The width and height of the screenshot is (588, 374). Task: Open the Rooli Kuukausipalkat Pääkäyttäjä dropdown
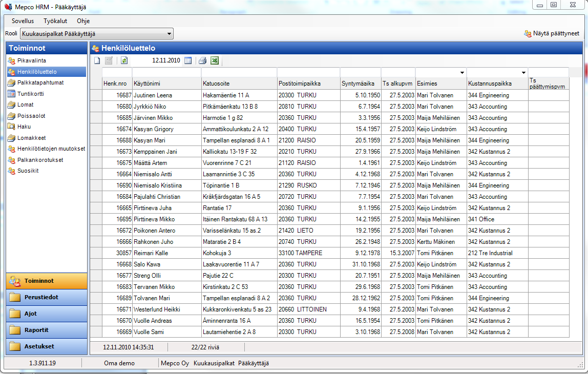(96, 34)
